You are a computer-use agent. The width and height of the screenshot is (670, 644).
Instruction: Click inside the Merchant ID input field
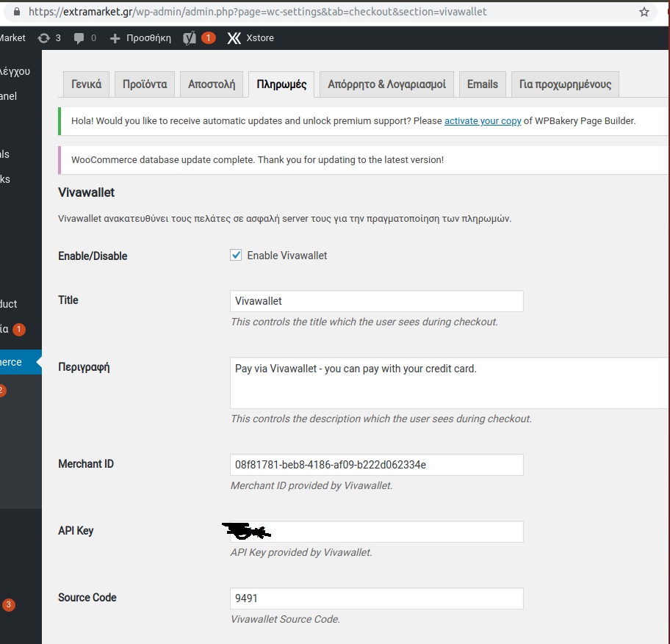click(376, 464)
